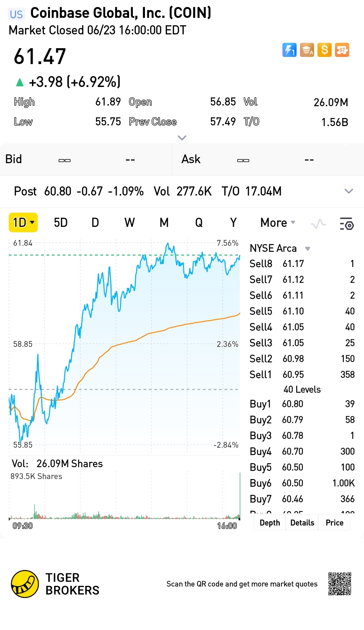Viewport: 364px width, 630px height.
Task: Tap the QR code image
Action: 340,584
